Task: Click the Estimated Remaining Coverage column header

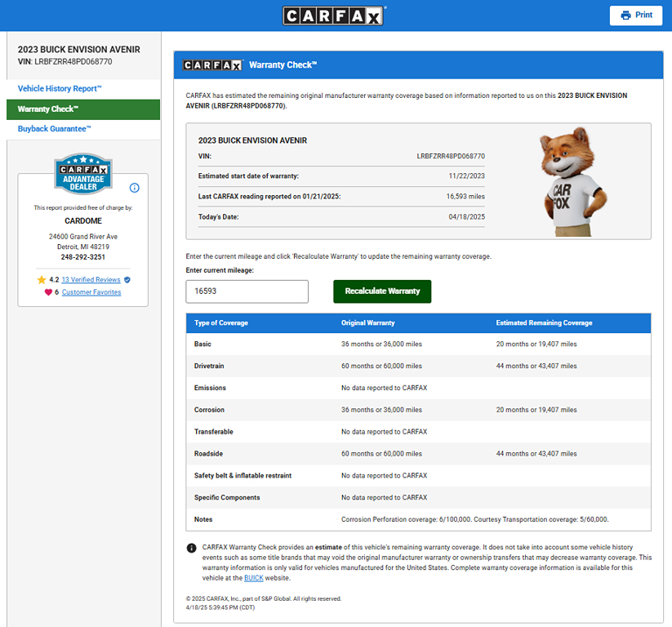Action: pyautogui.click(x=544, y=322)
